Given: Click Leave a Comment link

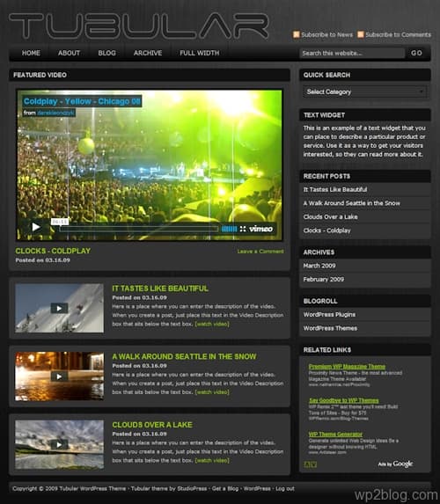Looking at the screenshot, I should tap(260, 252).
